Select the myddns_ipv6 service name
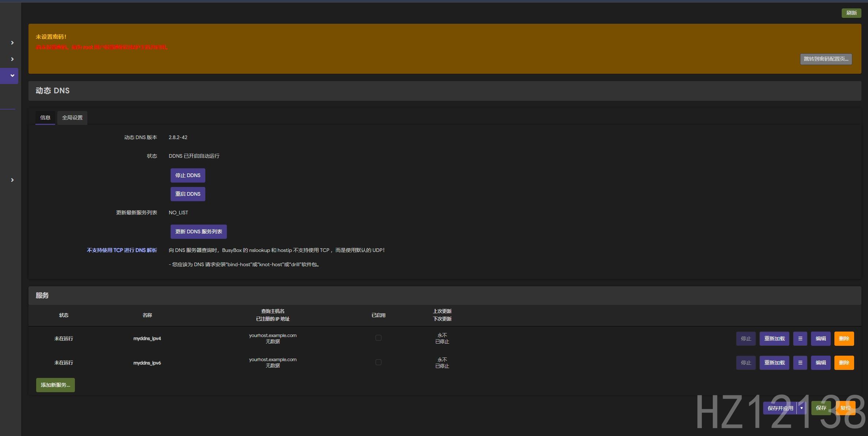This screenshot has height=436, width=868. (x=147, y=363)
